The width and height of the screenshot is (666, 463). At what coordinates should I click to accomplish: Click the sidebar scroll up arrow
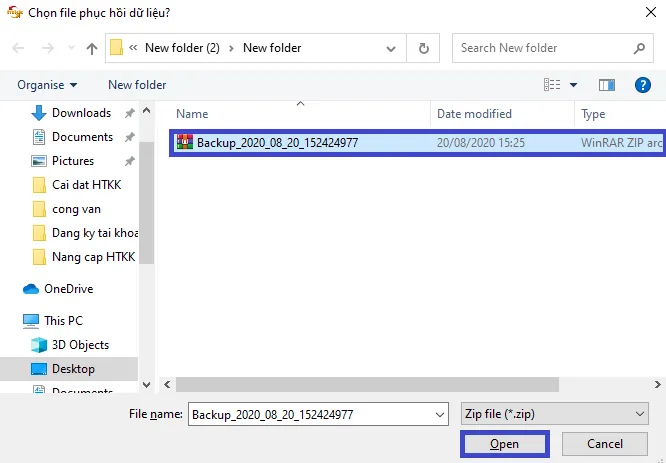point(147,111)
